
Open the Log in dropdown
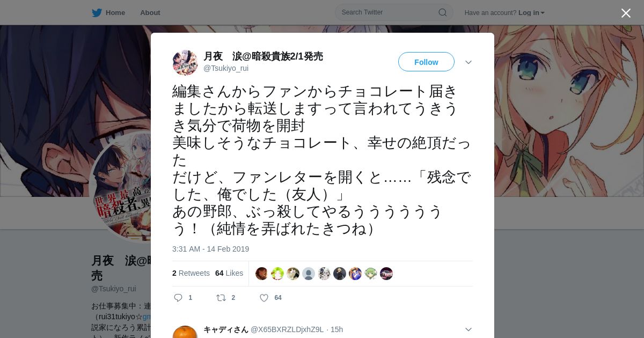click(531, 13)
